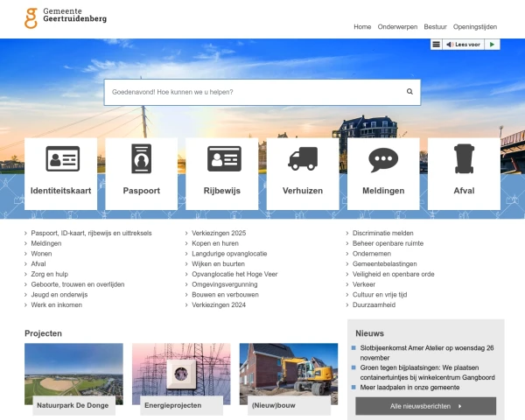
Task: Open the Wijken en buurten link
Action: (218, 264)
